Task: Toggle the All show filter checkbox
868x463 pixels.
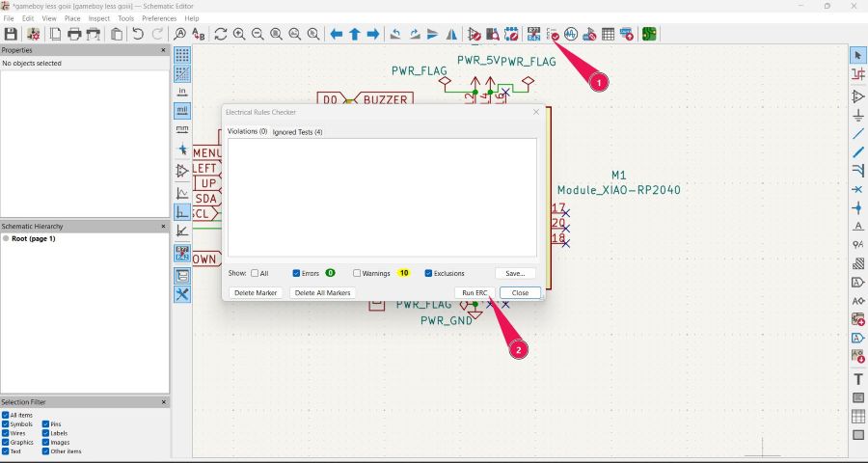Action: point(255,273)
